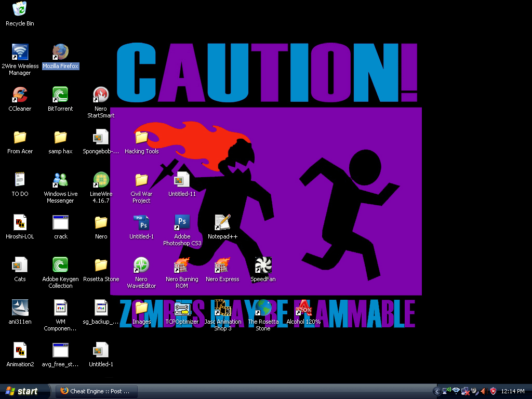Select the Adobe Photoshop CS3 shortcut
The height and width of the screenshot is (399, 532).
coord(182,222)
